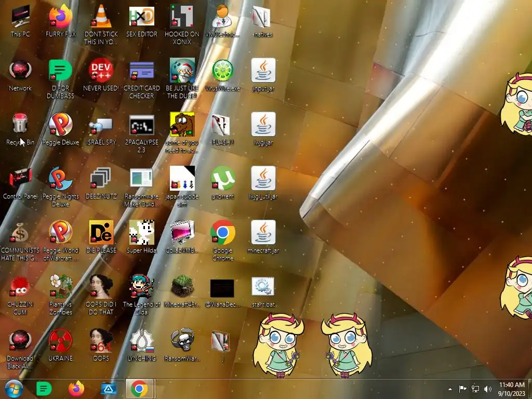
Task: Open green document app in taskbar
Action: [x=44, y=389]
